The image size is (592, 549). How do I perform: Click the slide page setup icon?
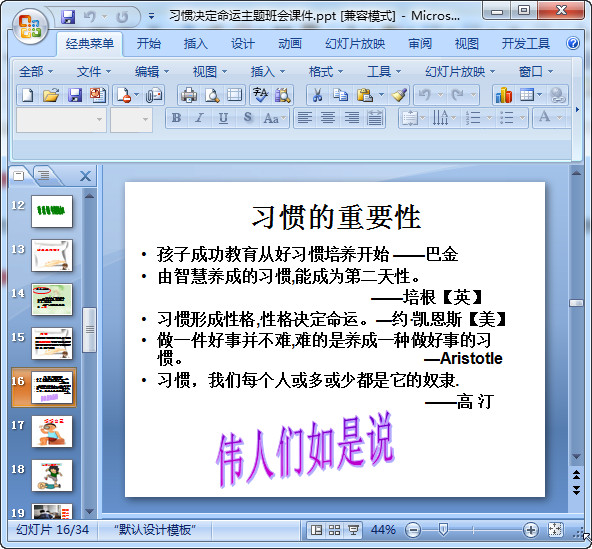tap(234, 95)
